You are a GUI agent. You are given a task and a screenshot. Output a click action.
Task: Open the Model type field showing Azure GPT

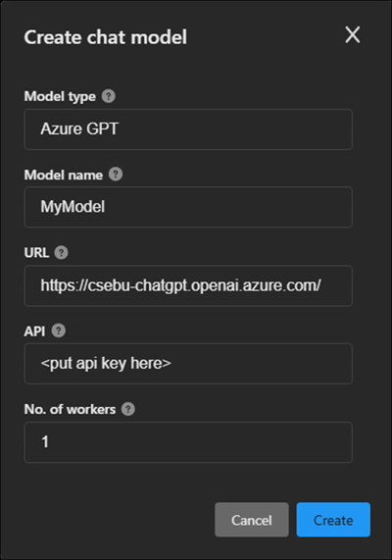point(188,129)
